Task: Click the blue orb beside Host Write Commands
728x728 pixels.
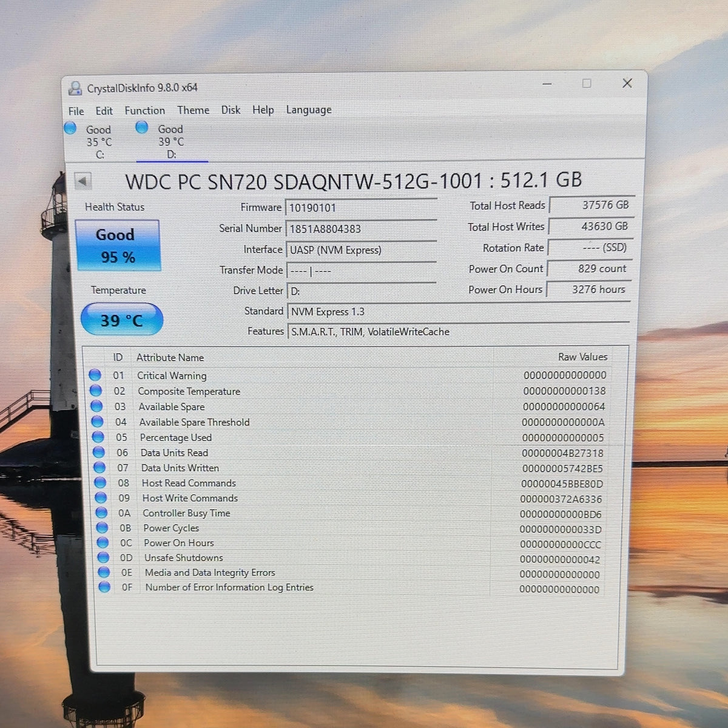Action: pos(101,497)
